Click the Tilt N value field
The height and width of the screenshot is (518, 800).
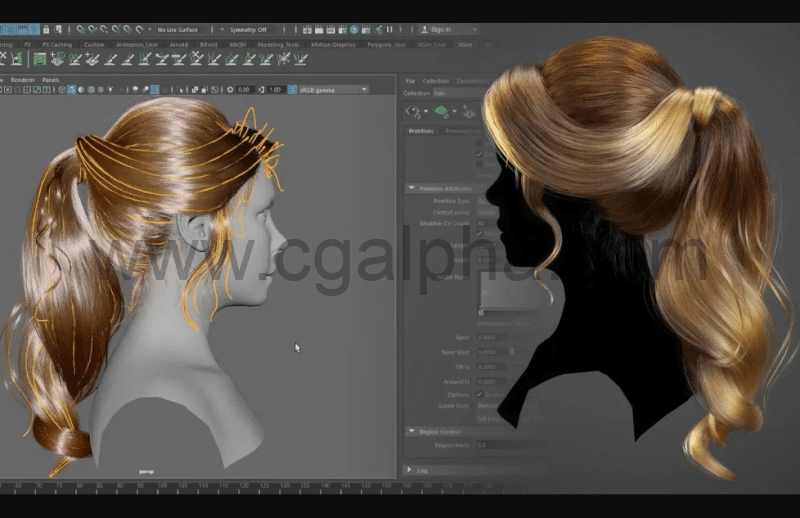pos(491,367)
